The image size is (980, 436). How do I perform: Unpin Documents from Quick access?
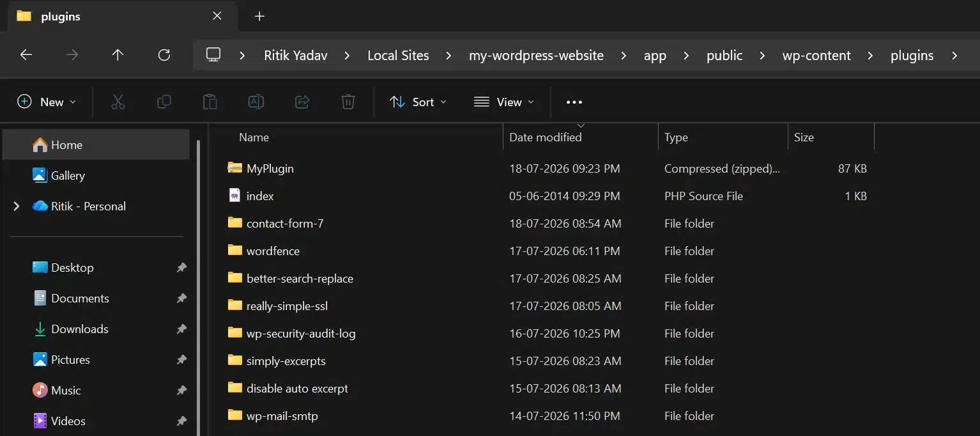[181, 299]
